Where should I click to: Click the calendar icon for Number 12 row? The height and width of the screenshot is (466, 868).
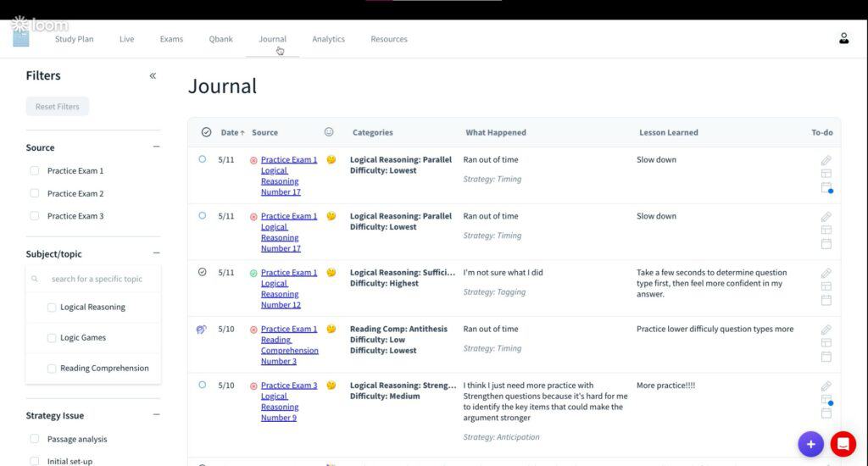826,300
